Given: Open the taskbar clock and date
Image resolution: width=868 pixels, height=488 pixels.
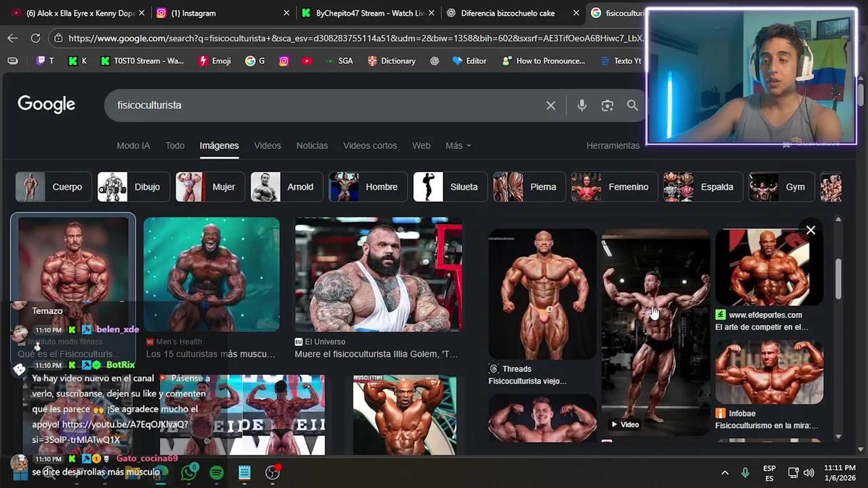Looking at the screenshot, I should [840, 472].
